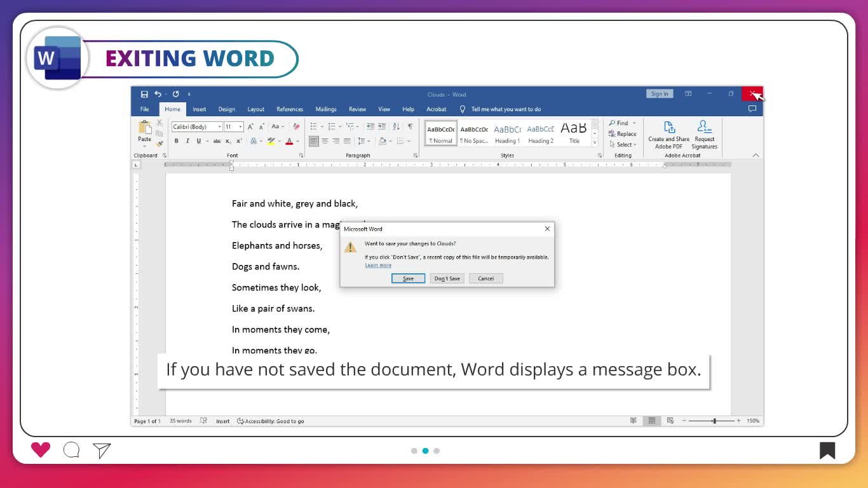
Task: Toggle Show/Hide paragraph marks
Action: pyautogui.click(x=410, y=126)
